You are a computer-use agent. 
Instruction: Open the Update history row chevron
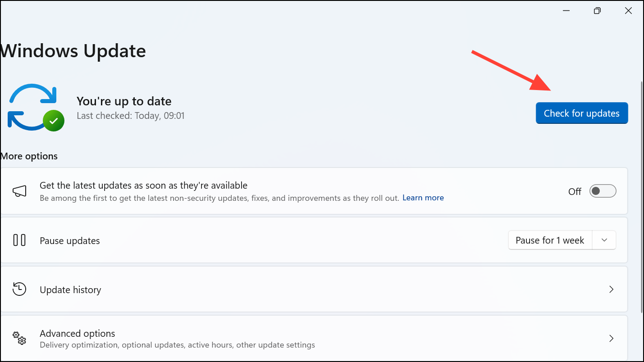pyautogui.click(x=611, y=290)
